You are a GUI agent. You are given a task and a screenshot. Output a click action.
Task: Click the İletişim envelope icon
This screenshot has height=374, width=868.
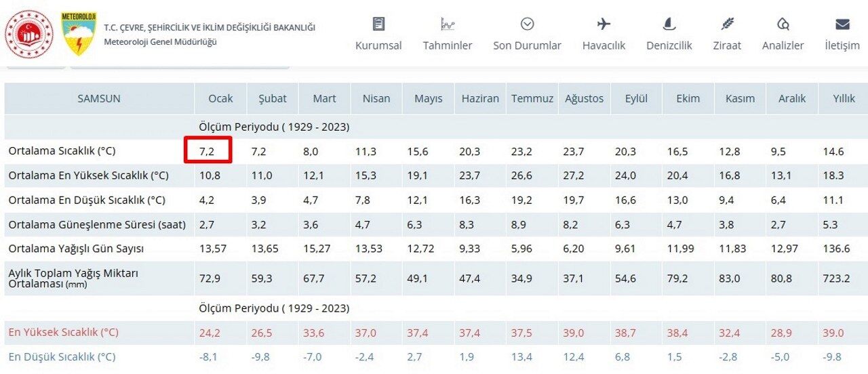[842, 24]
